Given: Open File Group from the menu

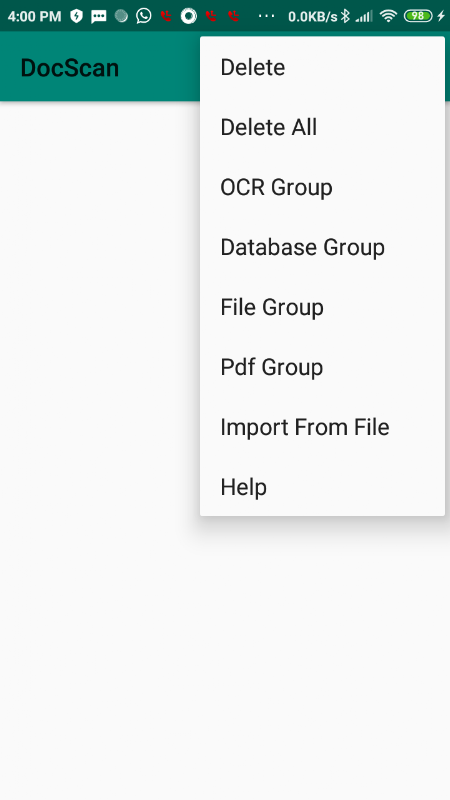Looking at the screenshot, I should (322, 307).
